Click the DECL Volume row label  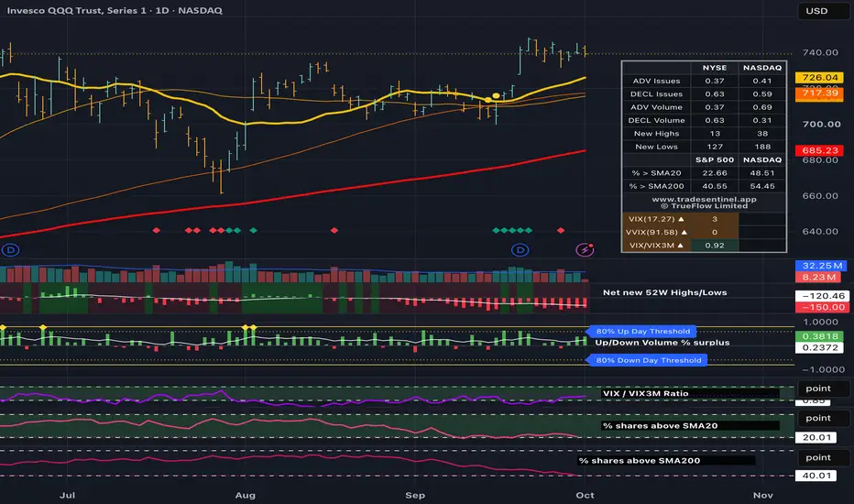point(656,120)
